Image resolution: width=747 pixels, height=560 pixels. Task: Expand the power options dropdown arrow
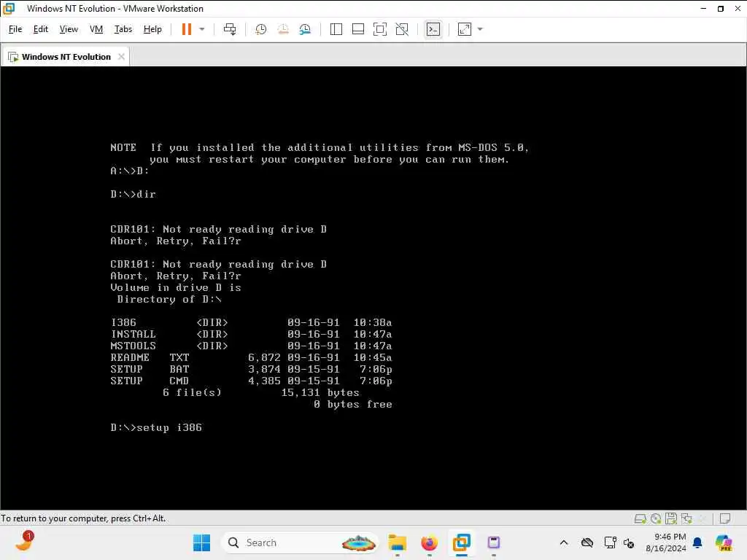202,29
